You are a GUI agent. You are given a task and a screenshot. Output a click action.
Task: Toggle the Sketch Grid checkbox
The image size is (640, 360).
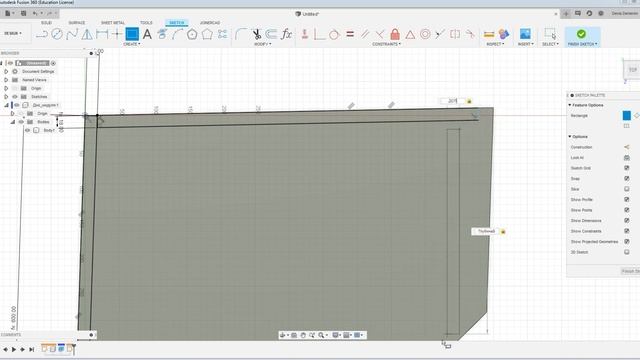[x=627, y=168]
